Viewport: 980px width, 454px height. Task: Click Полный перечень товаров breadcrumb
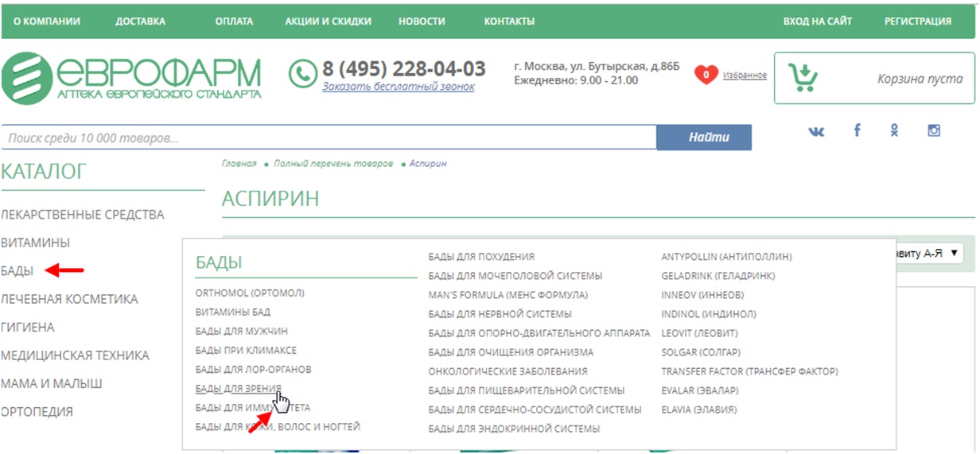pos(333,163)
